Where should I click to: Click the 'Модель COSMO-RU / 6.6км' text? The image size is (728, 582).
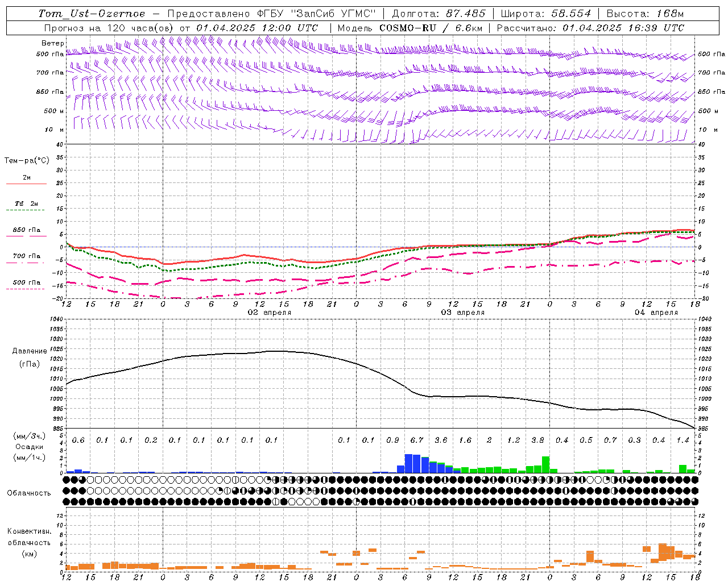410,28
